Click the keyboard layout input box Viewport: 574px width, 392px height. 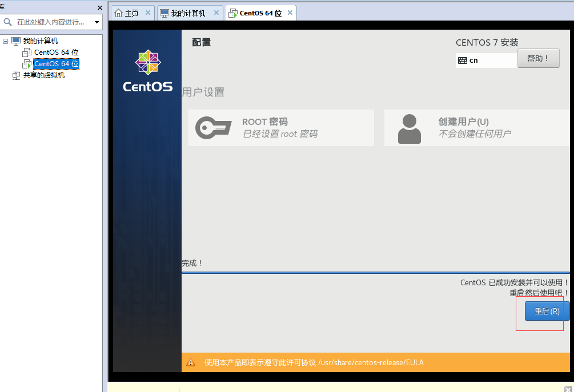coord(487,60)
